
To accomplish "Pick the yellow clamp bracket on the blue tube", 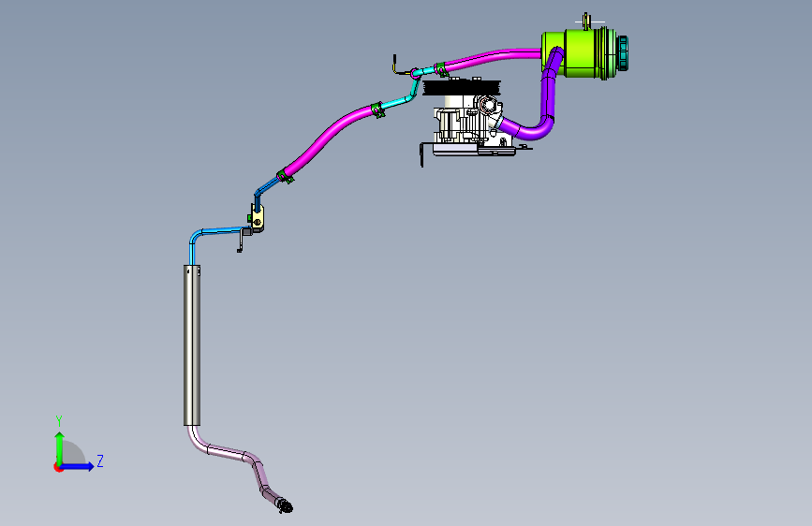I will pos(258,218).
